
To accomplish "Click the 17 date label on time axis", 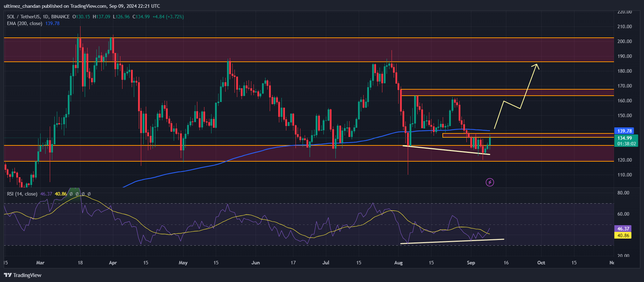I will click(x=293, y=263).
